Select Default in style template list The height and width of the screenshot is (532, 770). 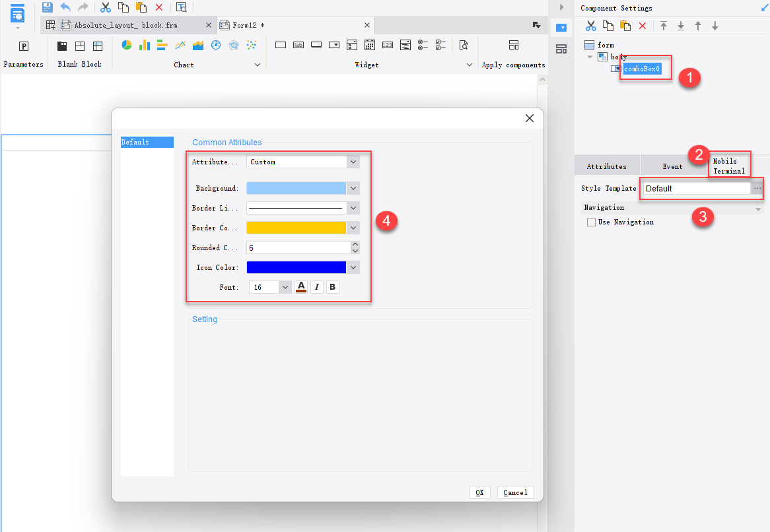147,143
